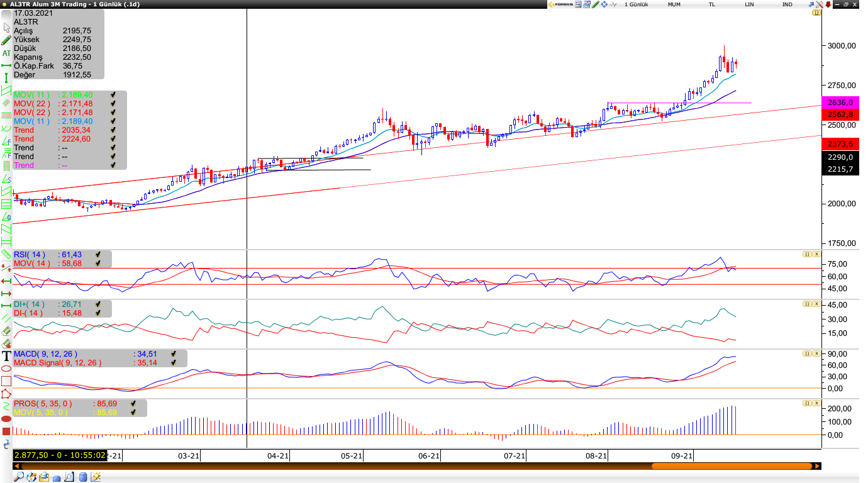
Task: Click the chart window icon in title bar
Action: coord(587,4)
